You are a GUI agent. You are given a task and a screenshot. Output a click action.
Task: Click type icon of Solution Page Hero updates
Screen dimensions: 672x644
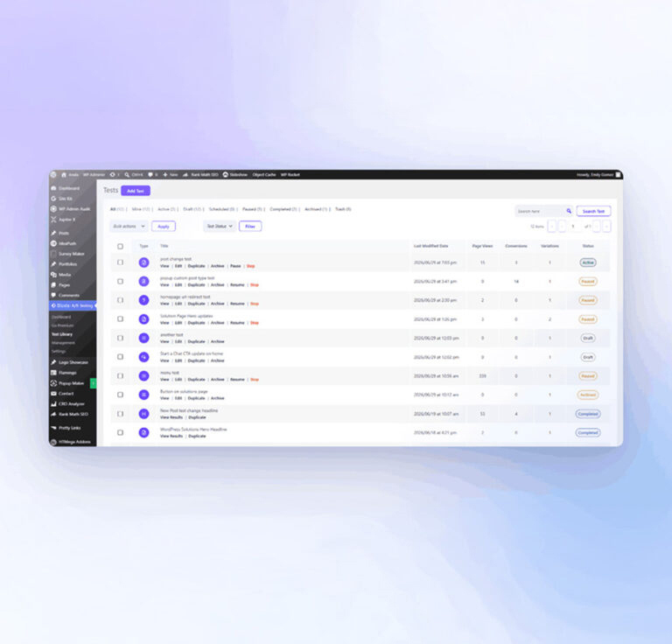pos(144,319)
